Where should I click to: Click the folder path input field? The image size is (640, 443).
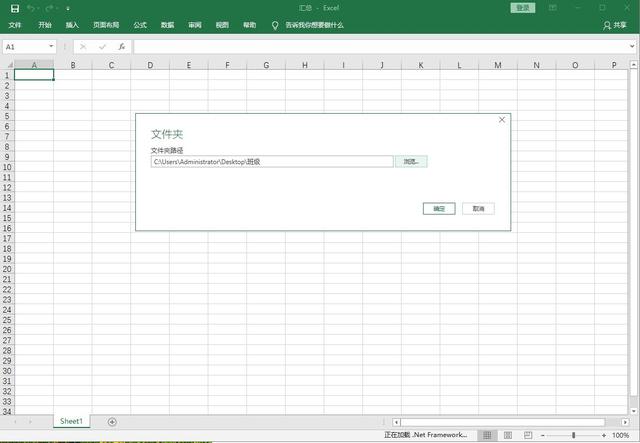[x=271, y=161]
